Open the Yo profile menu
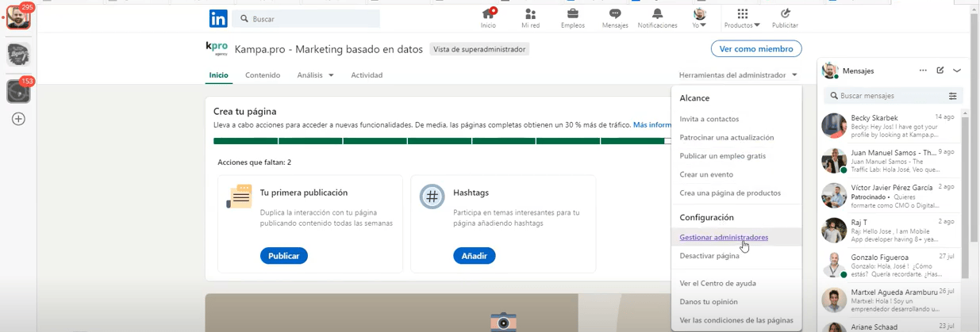The height and width of the screenshot is (332, 980). pyautogui.click(x=699, y=18)
